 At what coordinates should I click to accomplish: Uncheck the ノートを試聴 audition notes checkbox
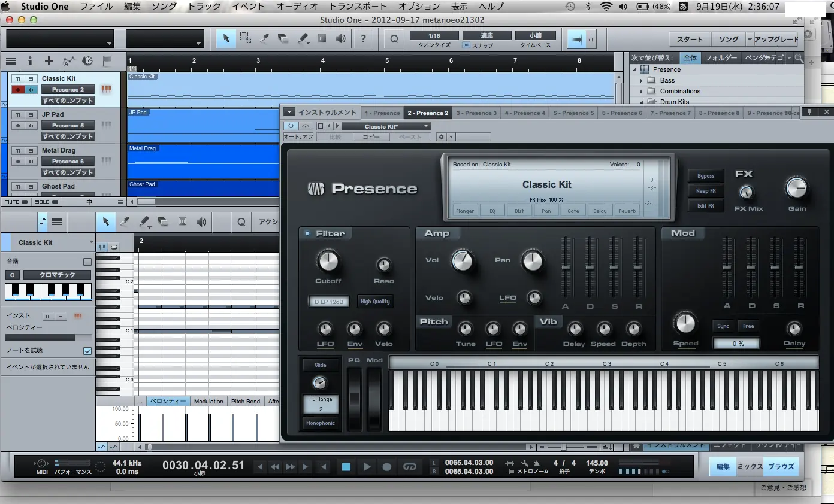(x=87, y=351)
